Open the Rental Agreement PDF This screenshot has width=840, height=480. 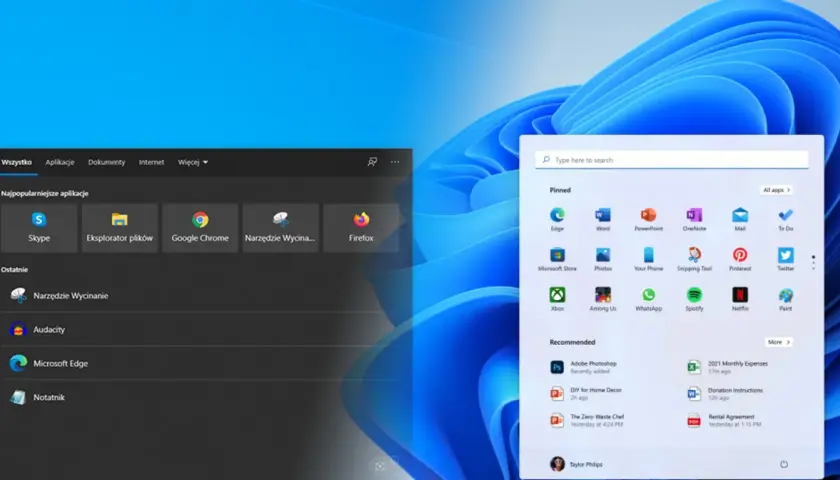(x=724, y=420)
